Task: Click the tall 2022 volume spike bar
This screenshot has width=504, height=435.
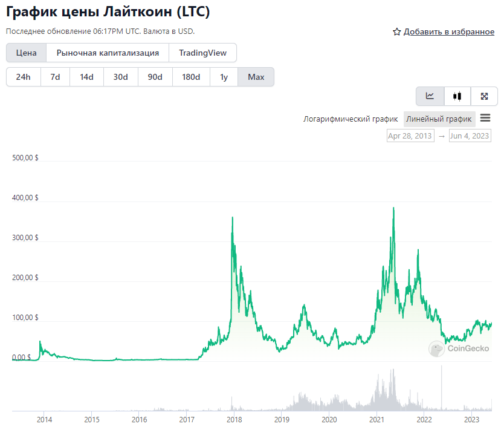Action: (x=441, y=388)
